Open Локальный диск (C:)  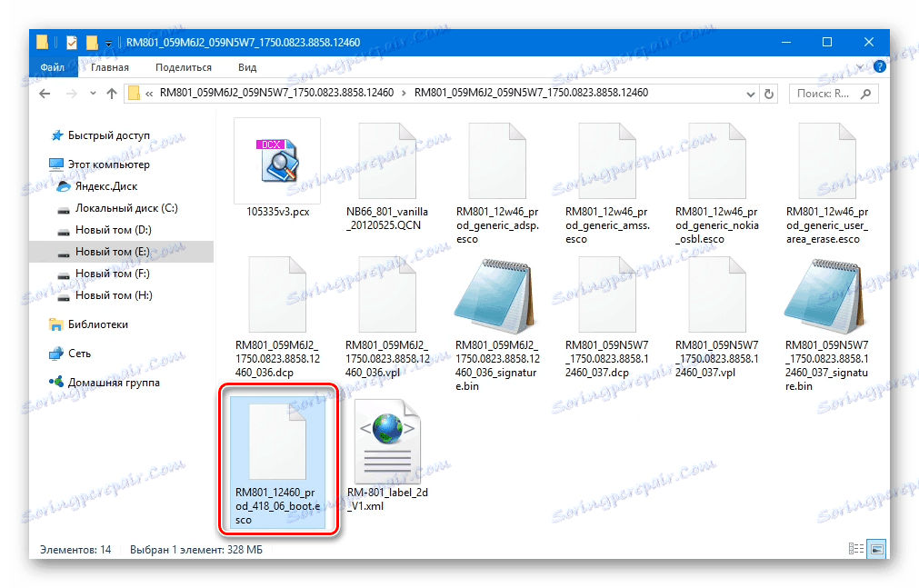(x=126, y=208)
